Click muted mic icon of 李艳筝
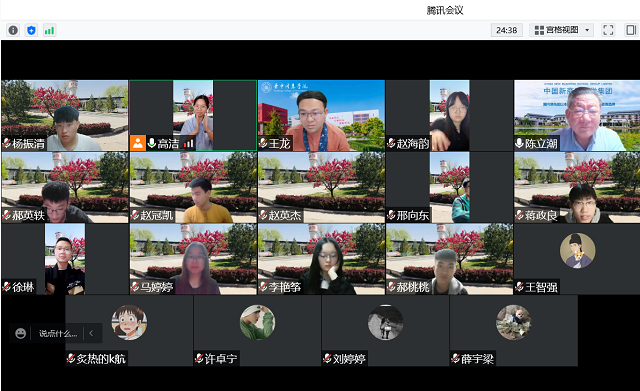The image size is (640, 391). [263, 287]
